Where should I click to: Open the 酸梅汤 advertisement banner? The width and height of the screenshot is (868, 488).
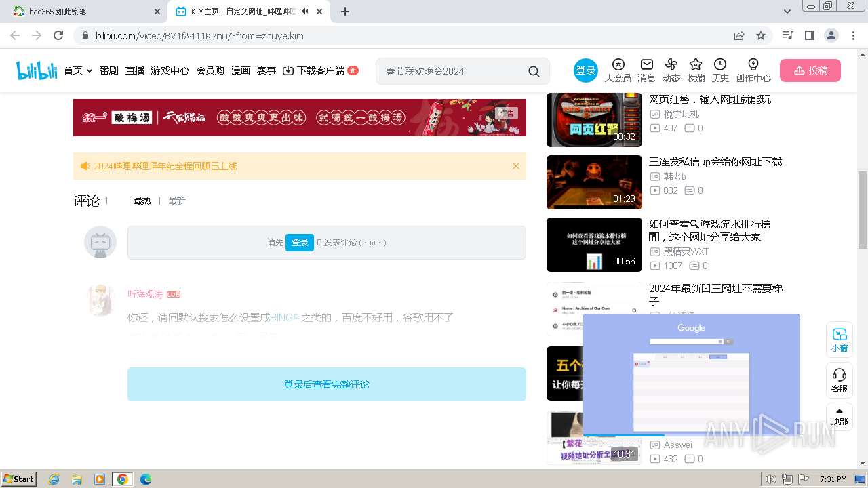click(x=300, y=117)
